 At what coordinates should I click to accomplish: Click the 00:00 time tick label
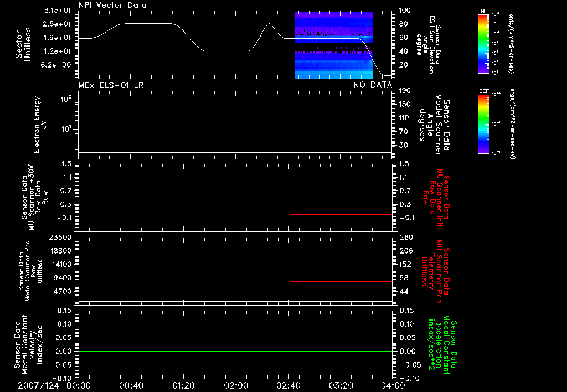tap(79, 385)
